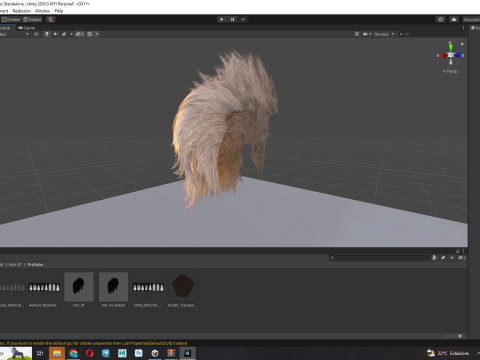The width and height of the screenshot is (480, 360).
Task: Open the scene effects dropdown arrow
Action: point(71,34)
